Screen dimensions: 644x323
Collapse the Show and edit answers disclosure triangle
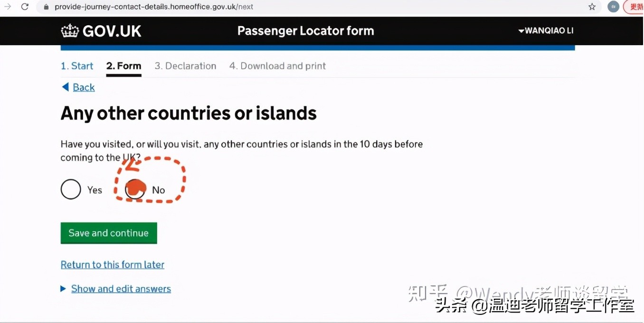coord(63,288)
